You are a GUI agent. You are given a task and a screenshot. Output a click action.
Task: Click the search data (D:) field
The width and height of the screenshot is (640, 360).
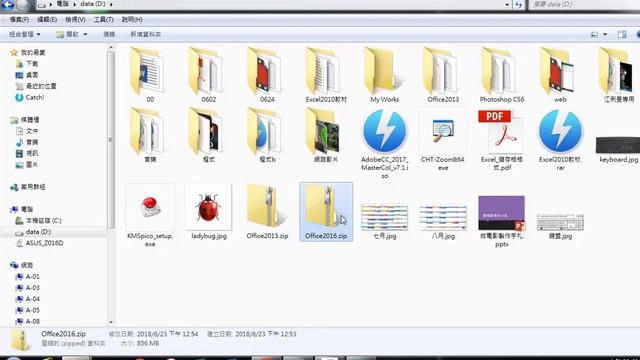pos(584,4)
